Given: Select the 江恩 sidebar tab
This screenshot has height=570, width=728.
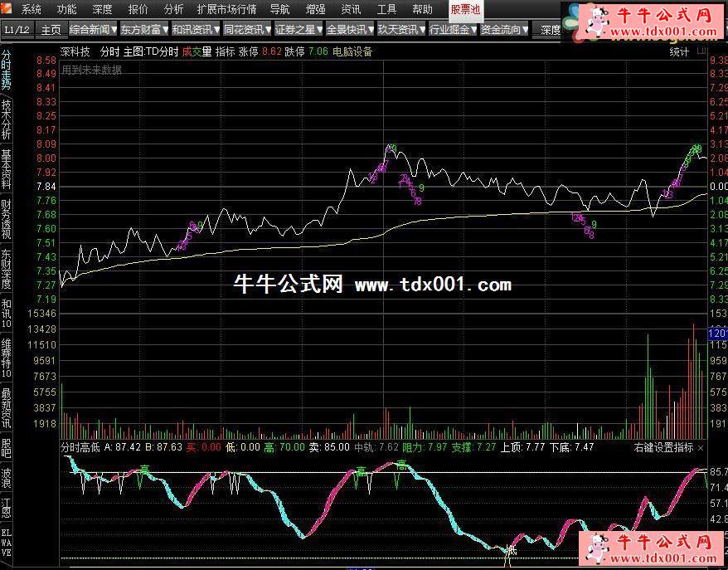Looking at the screenshot, I should (6, 509).
